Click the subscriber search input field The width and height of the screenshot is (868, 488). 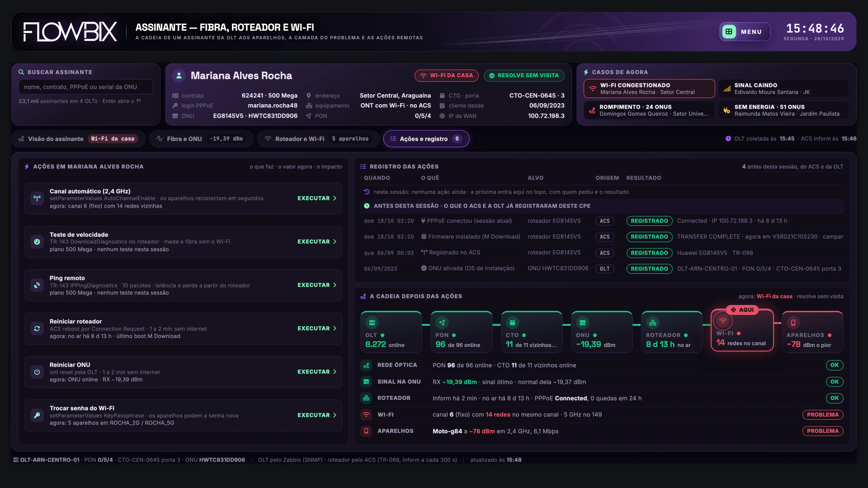tap(86, 87)
